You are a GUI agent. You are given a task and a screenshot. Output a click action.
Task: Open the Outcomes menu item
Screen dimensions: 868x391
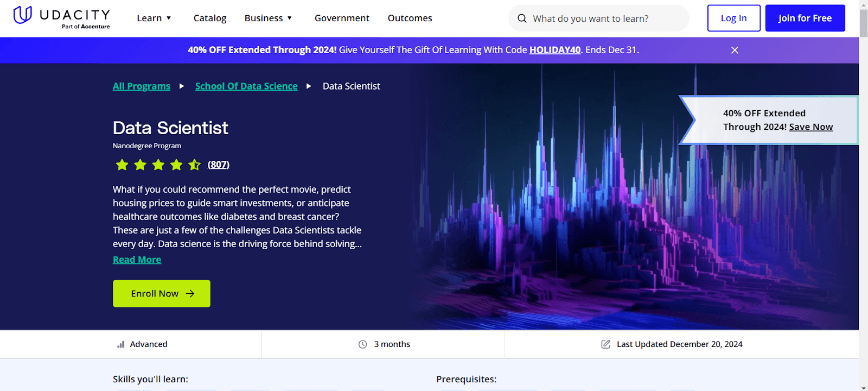[x=410, y=18]
